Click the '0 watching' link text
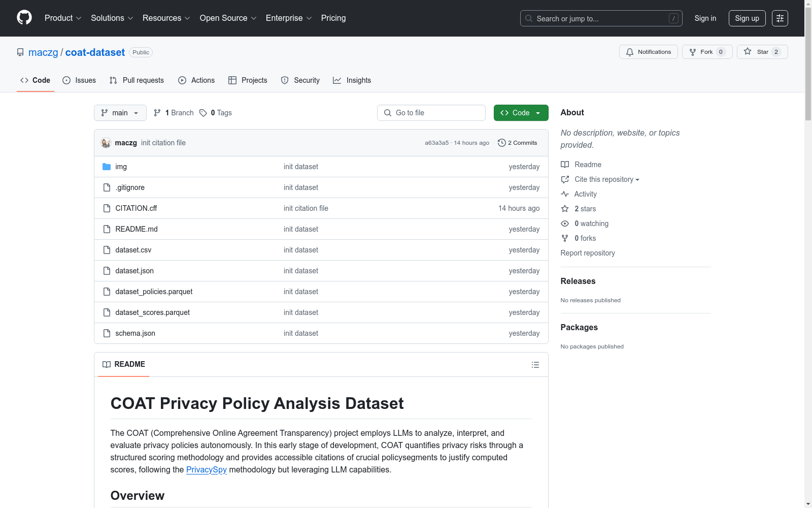The height and width of the screenshot is (508, 812). [591, 224]
